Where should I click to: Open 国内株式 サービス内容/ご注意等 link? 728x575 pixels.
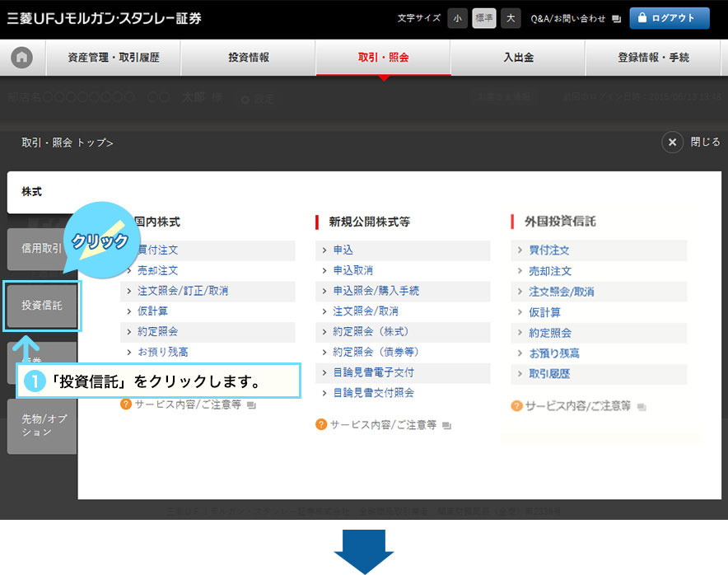(x=188, y=404)
